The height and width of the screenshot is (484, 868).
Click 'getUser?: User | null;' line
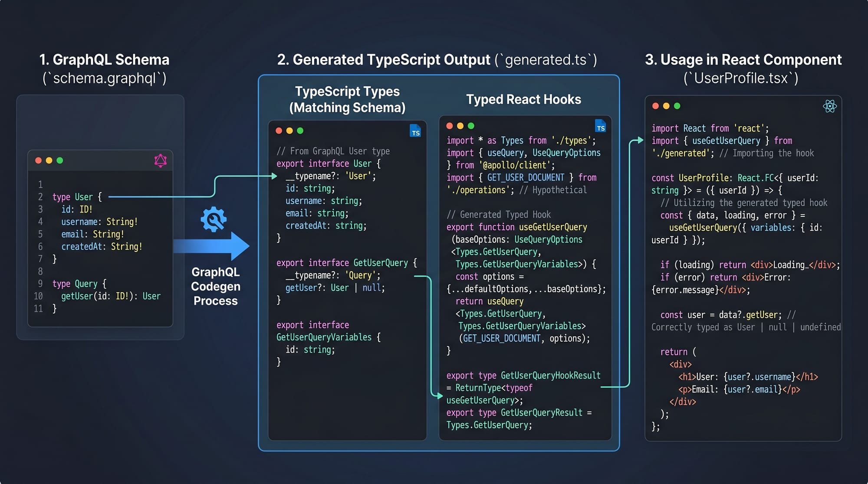tap(335, 288)
